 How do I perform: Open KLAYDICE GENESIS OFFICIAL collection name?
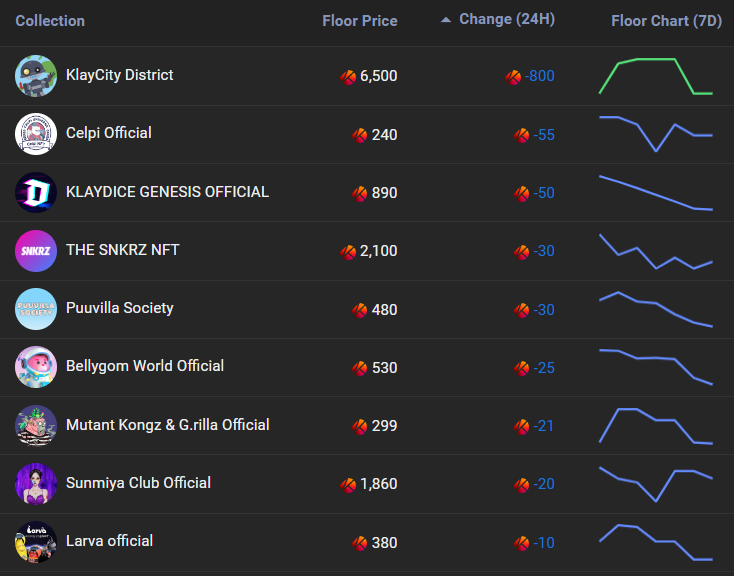coord(167,192)
